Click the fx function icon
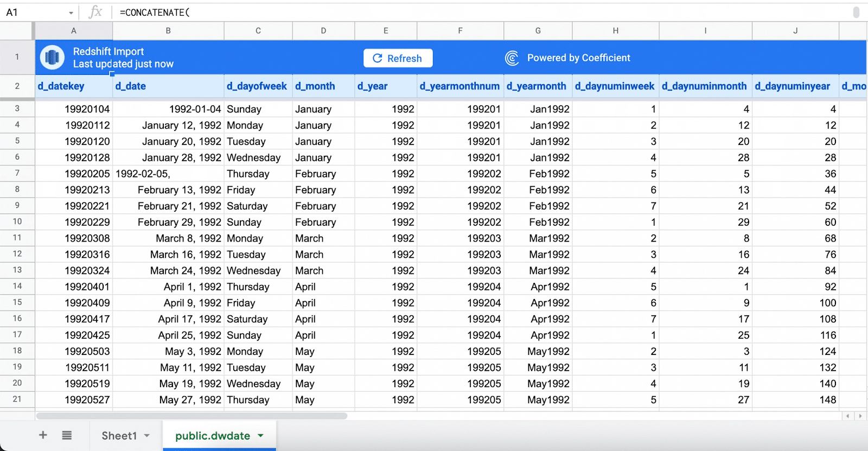This screenshot has width=868, height=451. 95,12
